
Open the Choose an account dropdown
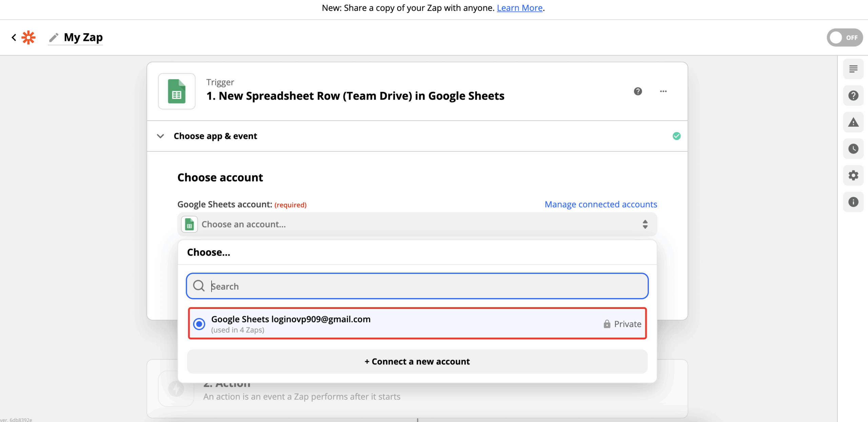tap(417, 224)
